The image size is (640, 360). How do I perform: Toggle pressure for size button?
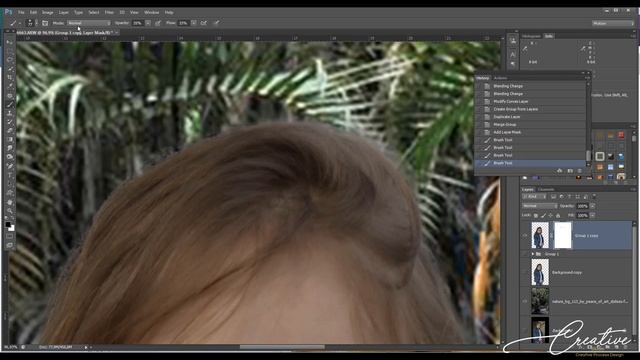click(216, 23)
